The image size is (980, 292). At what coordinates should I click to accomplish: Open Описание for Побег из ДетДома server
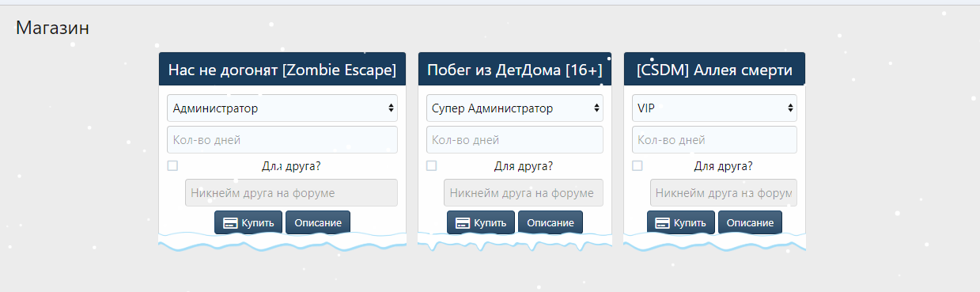coord(551,222)
